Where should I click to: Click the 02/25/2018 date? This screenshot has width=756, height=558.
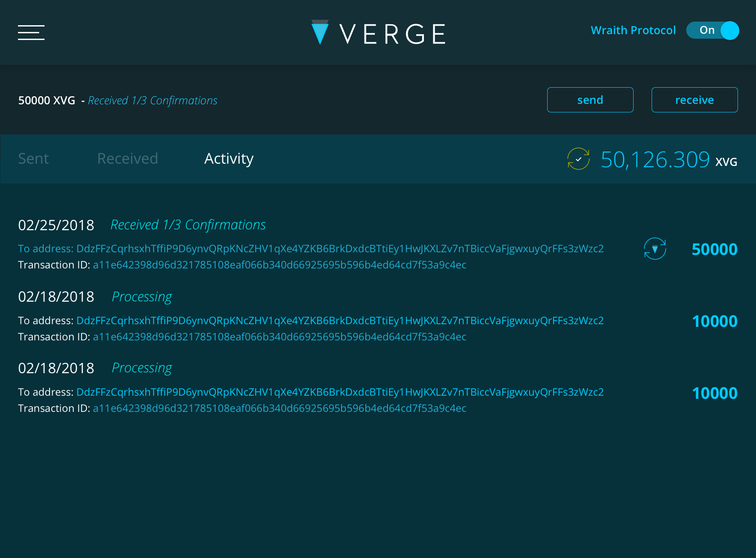(56, 225)
